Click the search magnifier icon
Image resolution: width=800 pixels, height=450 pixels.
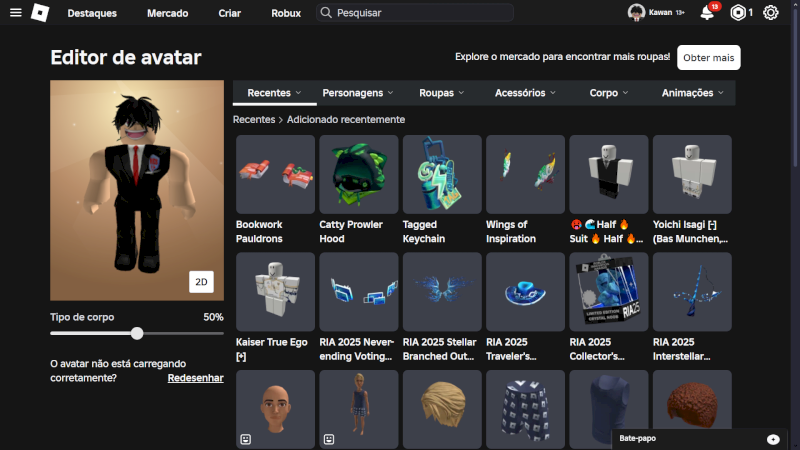pos(326,13)
